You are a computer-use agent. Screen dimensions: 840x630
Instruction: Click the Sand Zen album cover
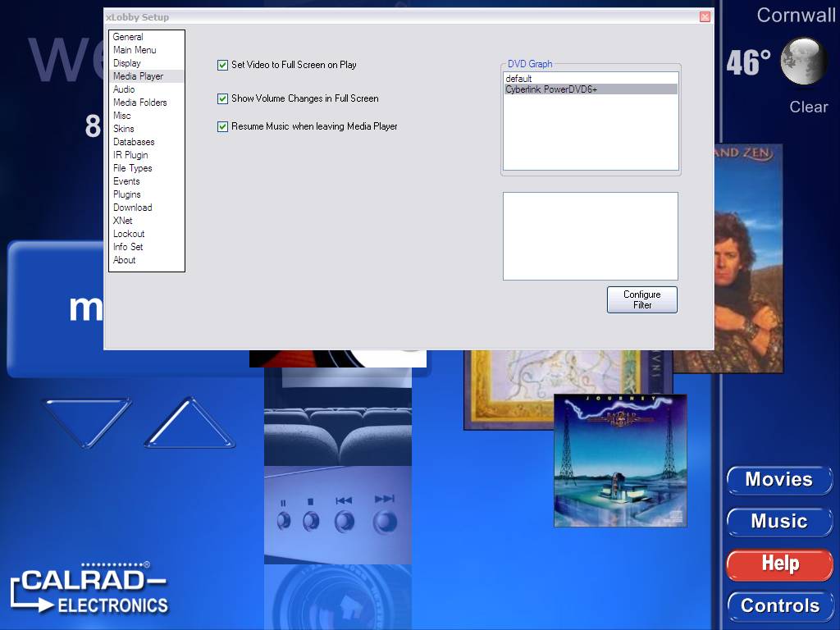pyautogui.click(x=748, y=258)
